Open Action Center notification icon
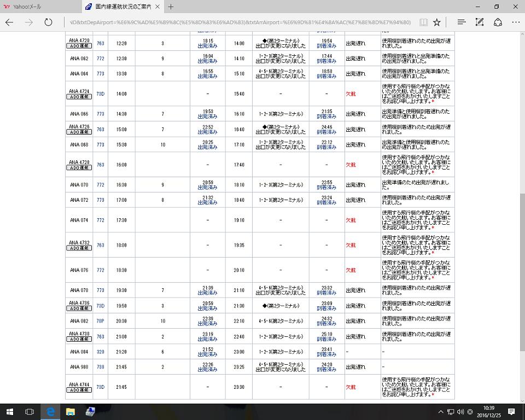Viewport: 525px width, 420px height. (511, 412)
